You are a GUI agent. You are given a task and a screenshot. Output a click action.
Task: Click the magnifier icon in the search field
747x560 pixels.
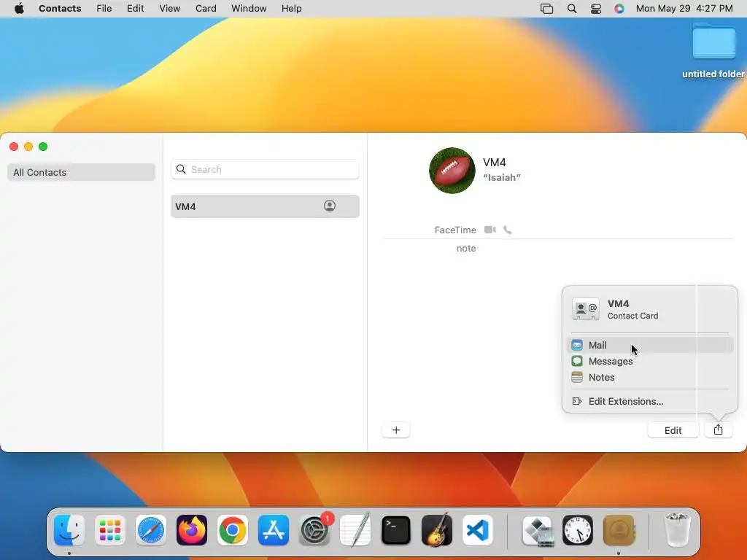point(181,169)
